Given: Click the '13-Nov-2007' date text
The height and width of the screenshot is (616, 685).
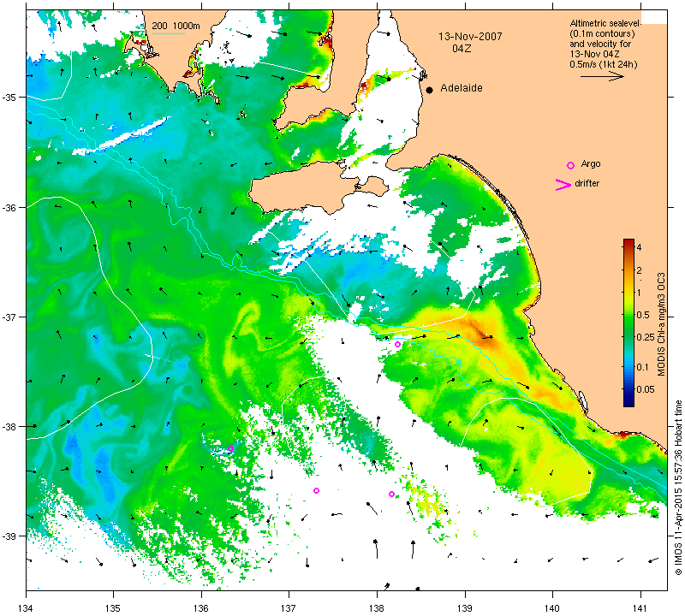Looking at the screenshot, I should pyautogui.click(x=470, y=36).
